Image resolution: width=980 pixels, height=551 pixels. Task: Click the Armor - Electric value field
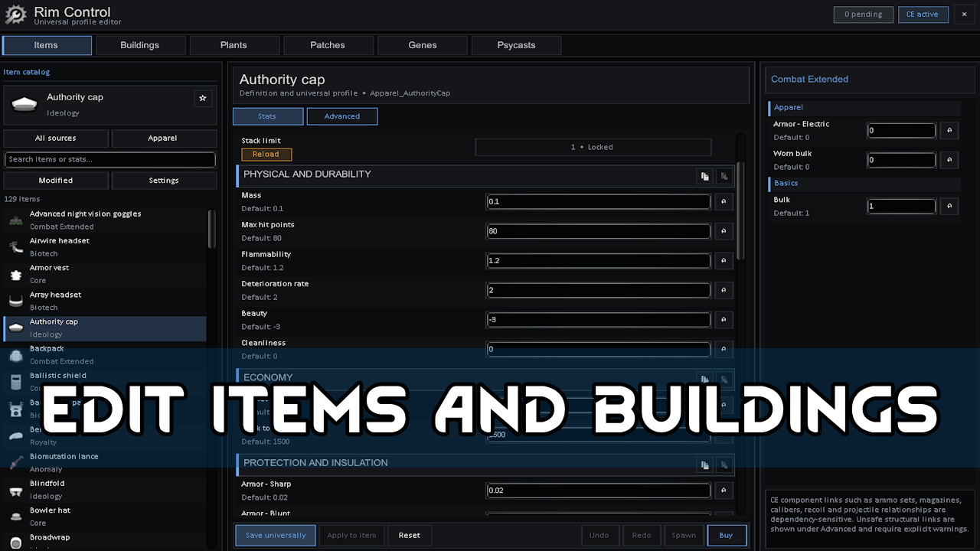click(x=901, y=131)
